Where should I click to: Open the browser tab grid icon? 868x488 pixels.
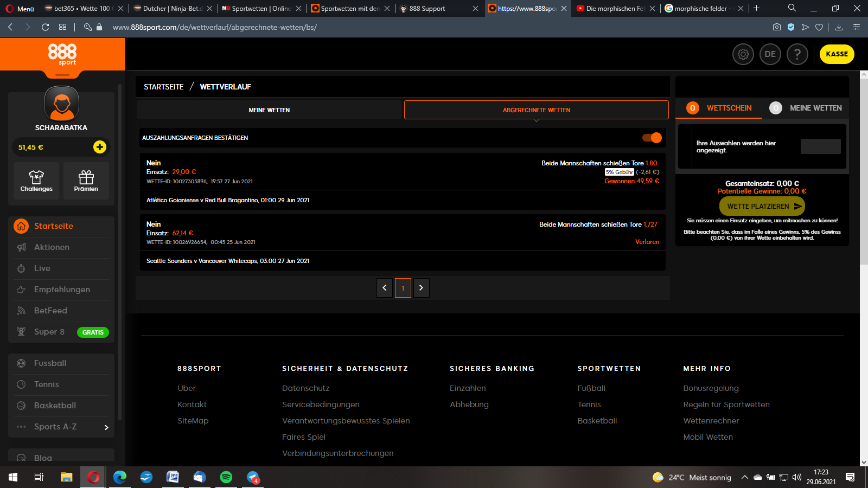tap(63, 27)
